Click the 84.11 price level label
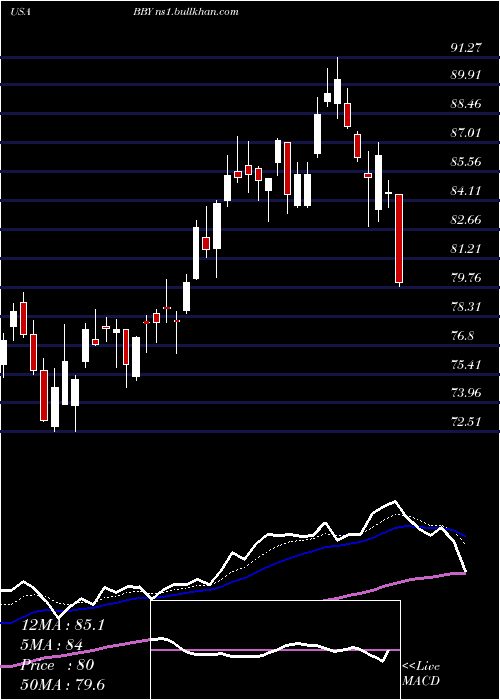This screenshot has height=700, width=500. coord(467,191)
